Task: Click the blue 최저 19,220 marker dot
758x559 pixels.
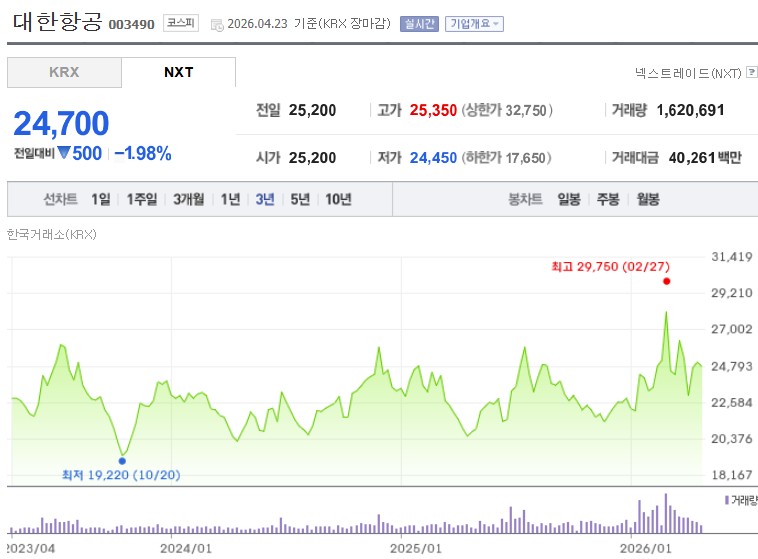Action: click(x=122, y=461)
